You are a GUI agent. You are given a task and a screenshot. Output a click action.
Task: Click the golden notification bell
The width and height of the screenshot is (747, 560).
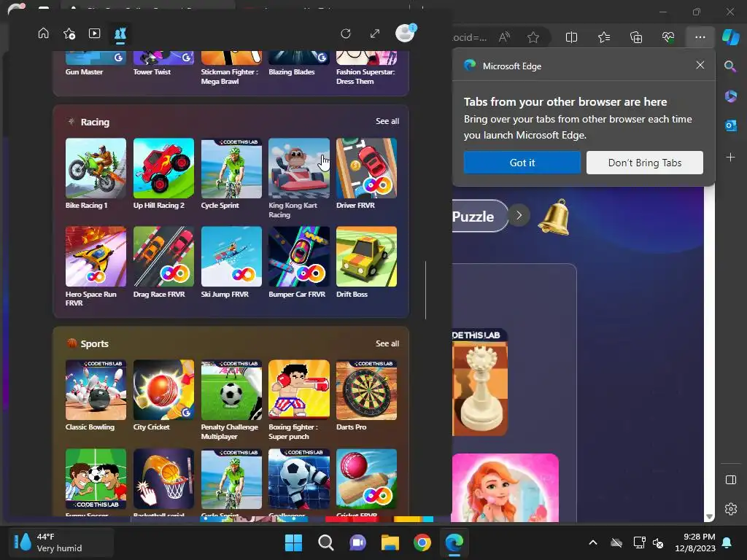click(x=555, y=217)
